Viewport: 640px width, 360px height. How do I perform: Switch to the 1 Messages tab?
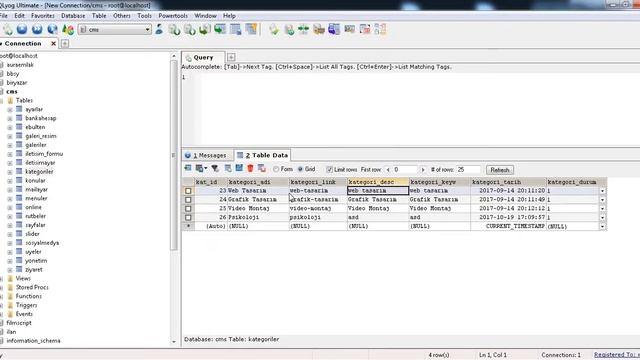tap(207, 155)
